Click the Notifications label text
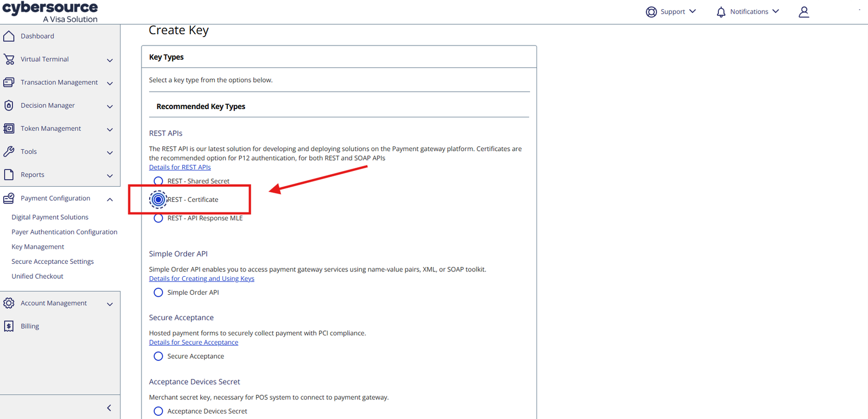 (x=749, y=11)
